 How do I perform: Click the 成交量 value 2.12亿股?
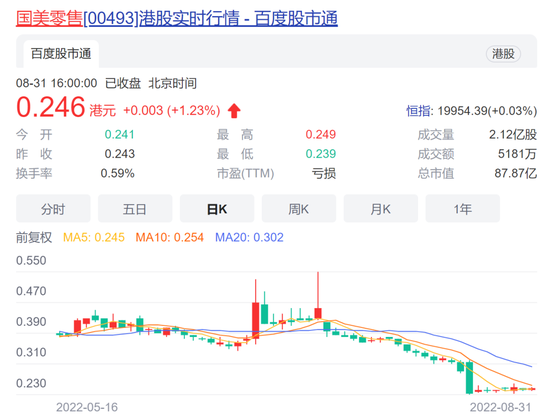pos(513,134)
